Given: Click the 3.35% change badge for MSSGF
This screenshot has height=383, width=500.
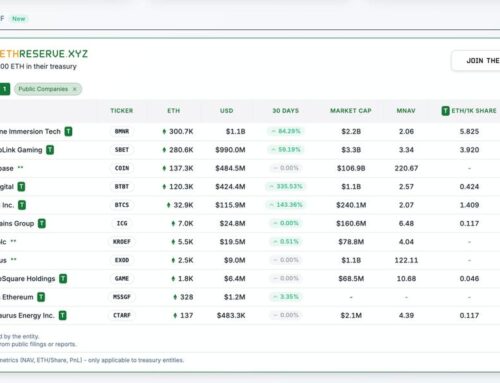Looking at the screenshot, I should pos(286,297).
